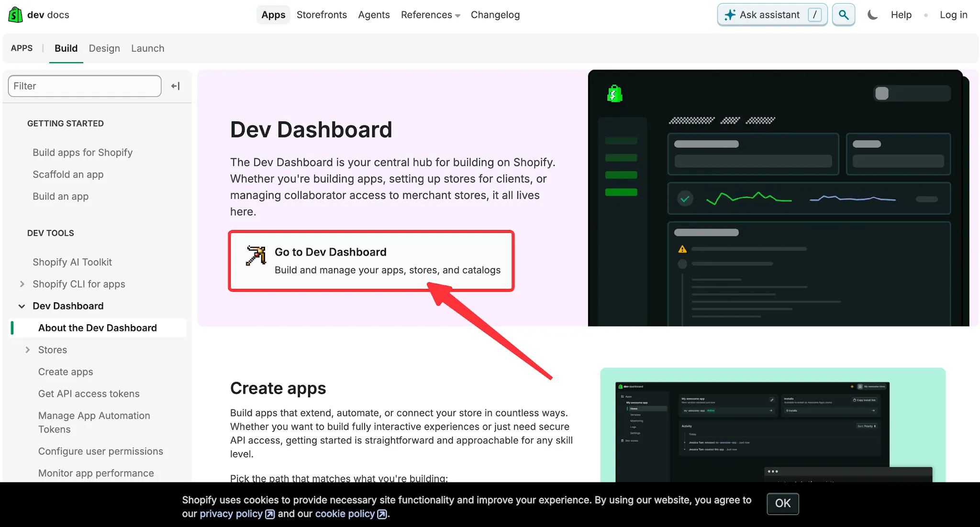The height and width of the screenshot is (527, 980).
Task: Collapse the sidebar with the arrow icon
Action: 176,86
